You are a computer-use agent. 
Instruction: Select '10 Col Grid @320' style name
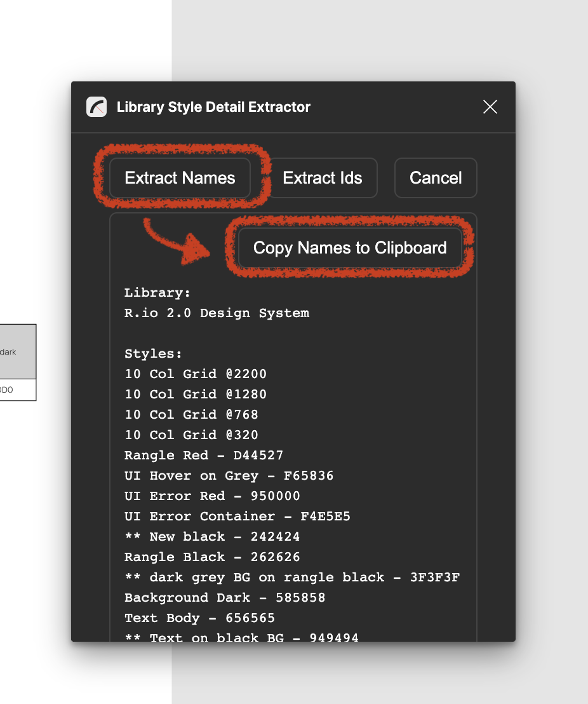[x=192, y=435]
